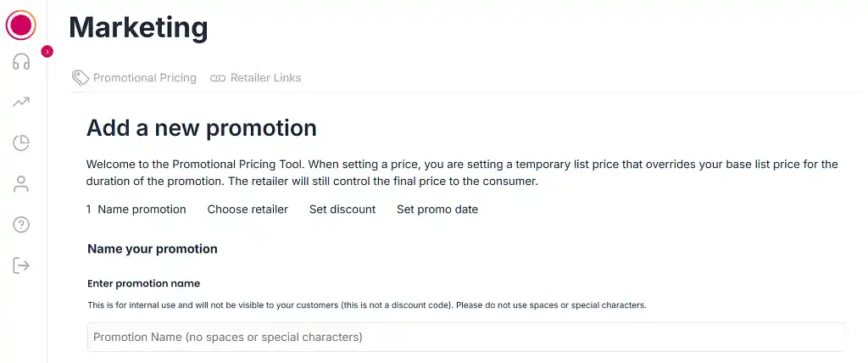Click the Add a new promotion heading
This screenshot has height=363, width=868.
tap(202, 128)
